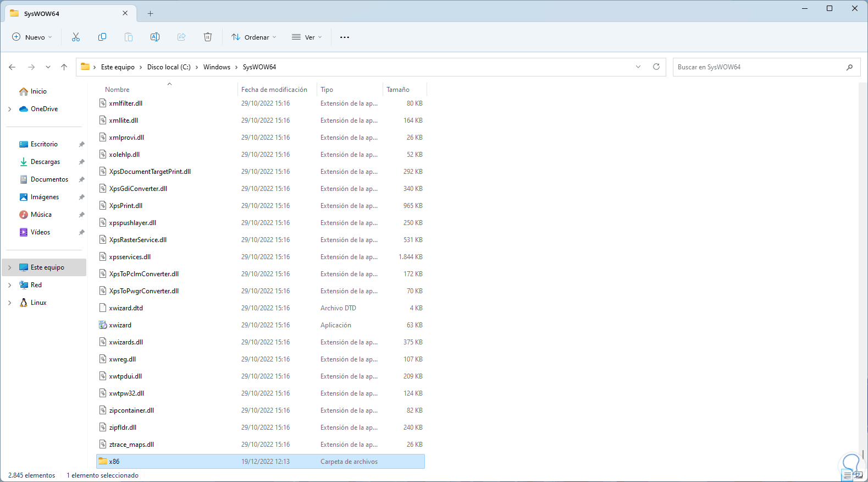Select the file xwtpw32.dll
868x482 pixels.
click(126, 393)
